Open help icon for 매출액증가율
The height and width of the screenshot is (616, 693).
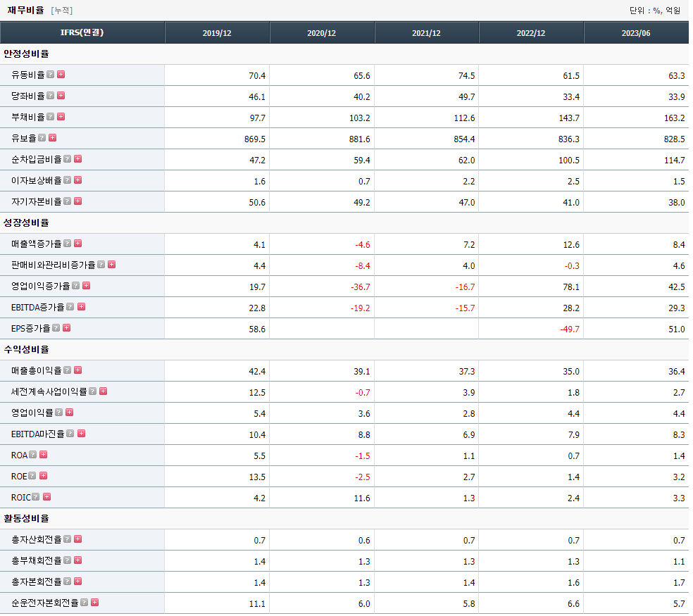pos(67,244)
